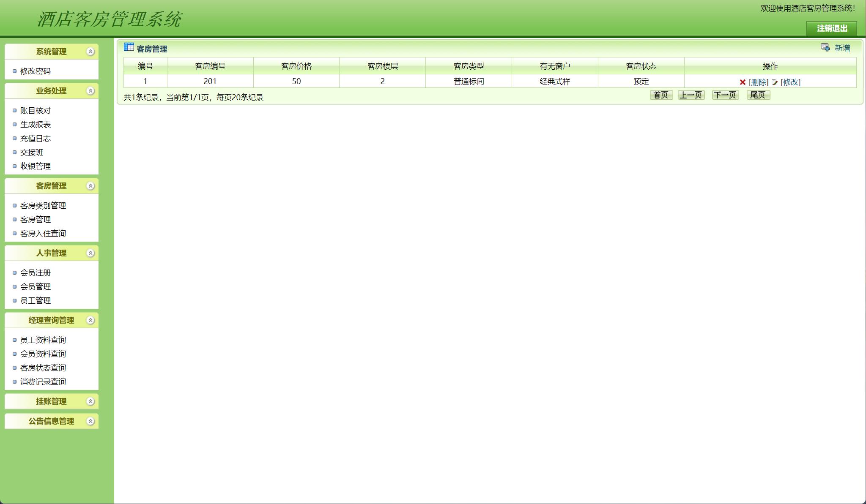Click the 注销退出 logout button
The width and height of the screenshot is (866, 504).
(831, 28)
